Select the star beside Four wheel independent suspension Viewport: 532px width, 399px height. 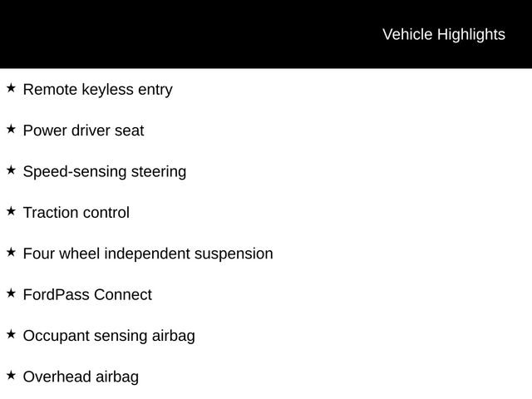tap(11, 252)
